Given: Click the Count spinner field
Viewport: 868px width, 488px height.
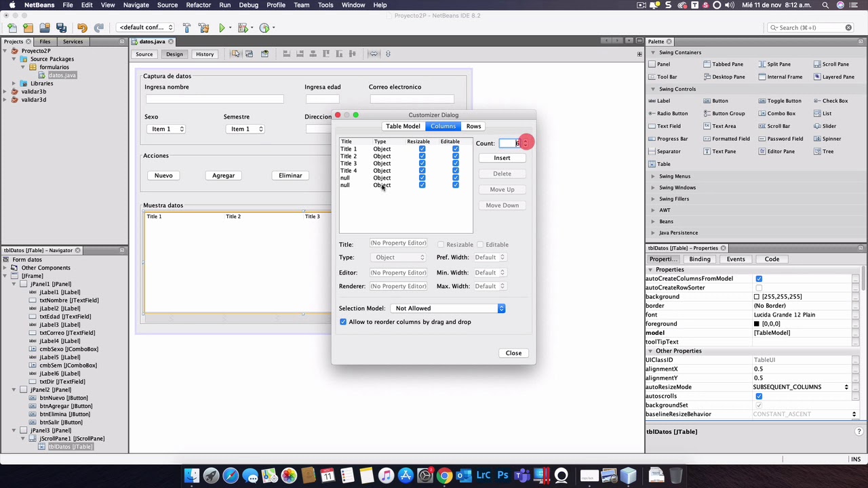Looking at the screenshot, I should click(510, 143).
